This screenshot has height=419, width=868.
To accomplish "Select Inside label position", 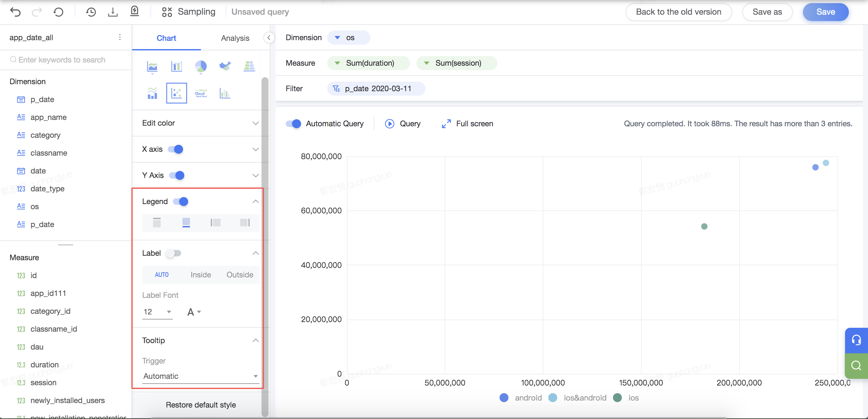I will [201, 275].
